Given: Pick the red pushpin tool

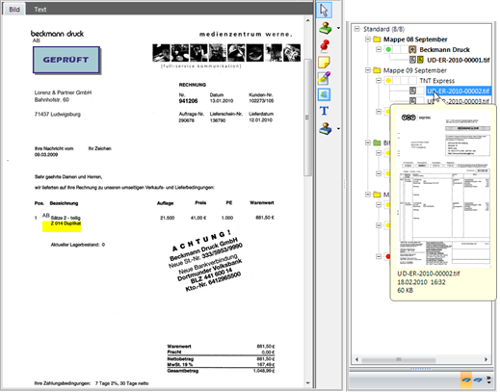Looking at the screenshot, I should coord(325,45).
